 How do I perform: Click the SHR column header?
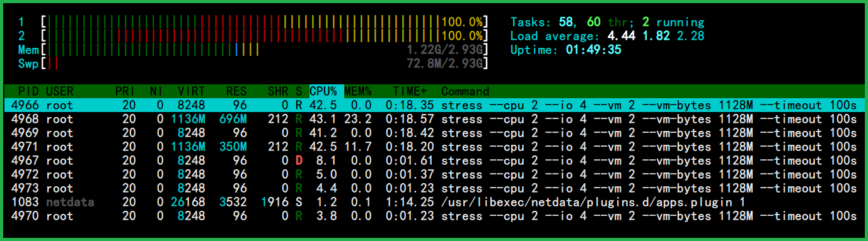coord(278,91)
